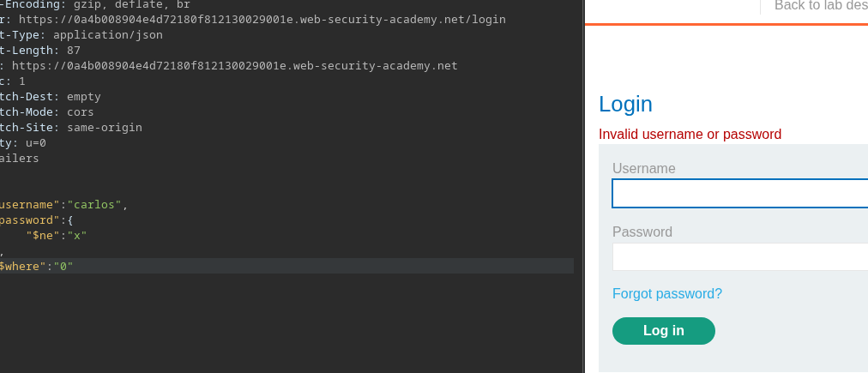Click the "$ne":"x" line in the request
Image resolution: width=868 pixels, height=373 pixels.
pos(57,236)
